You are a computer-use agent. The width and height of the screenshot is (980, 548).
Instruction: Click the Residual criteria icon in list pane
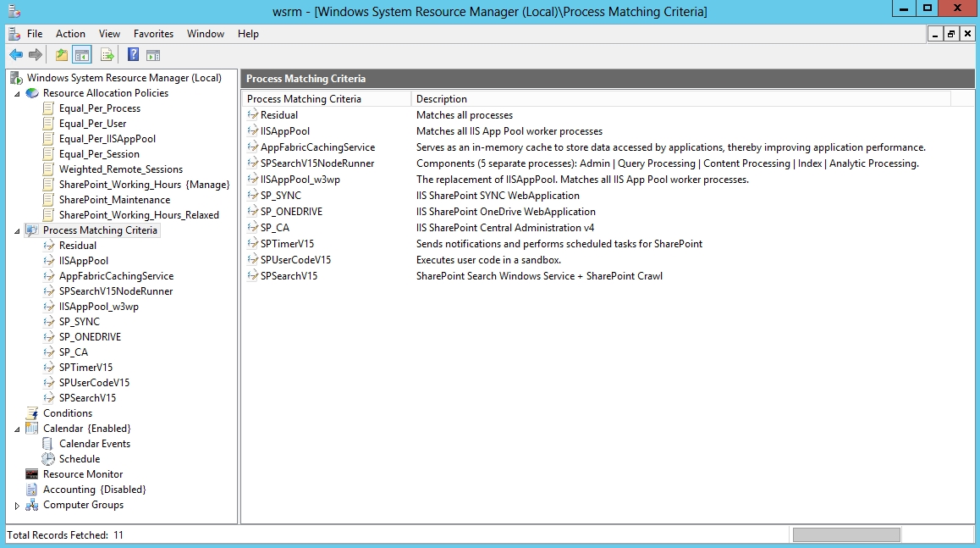coord(252,115)
